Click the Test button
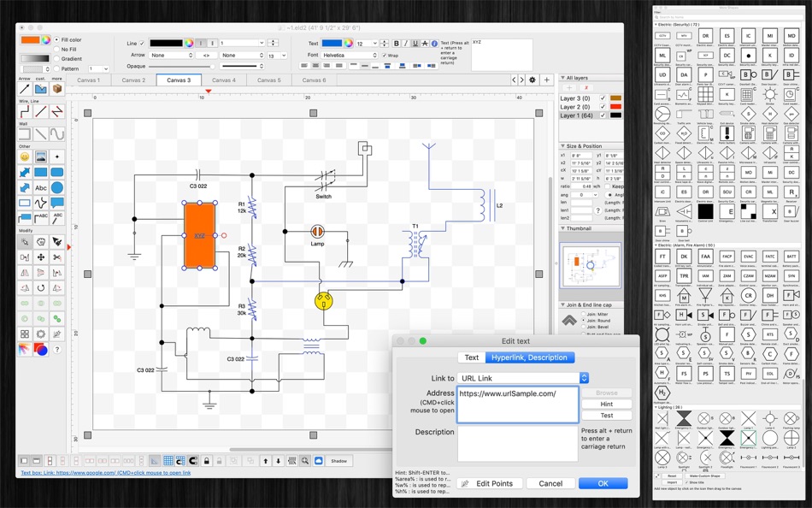This screenshot has height=508, width=812. pos(606,416)
